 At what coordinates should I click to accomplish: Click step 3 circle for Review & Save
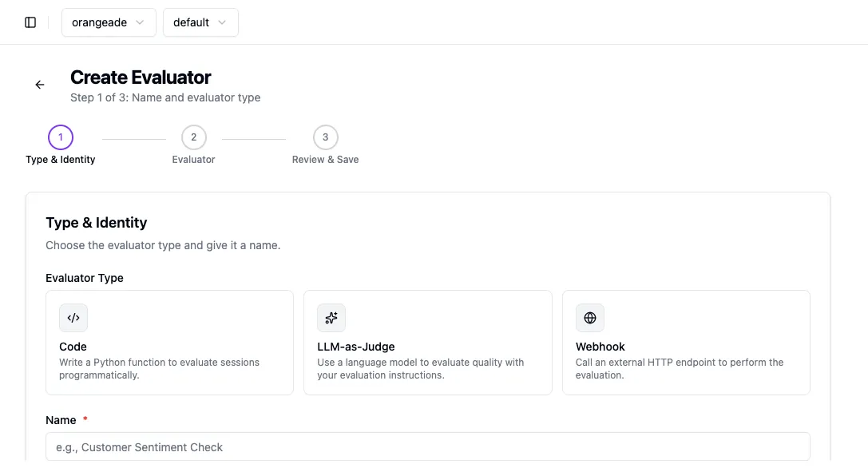[325, 137]
